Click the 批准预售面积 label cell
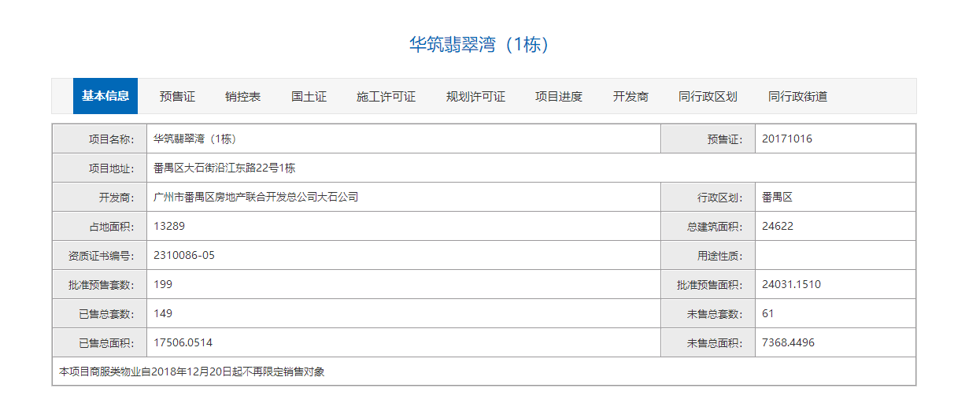This screenshot has height=414, width=980. point(708,284)
